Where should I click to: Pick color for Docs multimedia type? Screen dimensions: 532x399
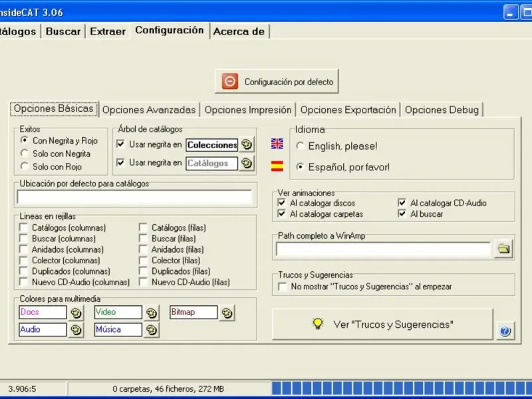tap(76, 313)
